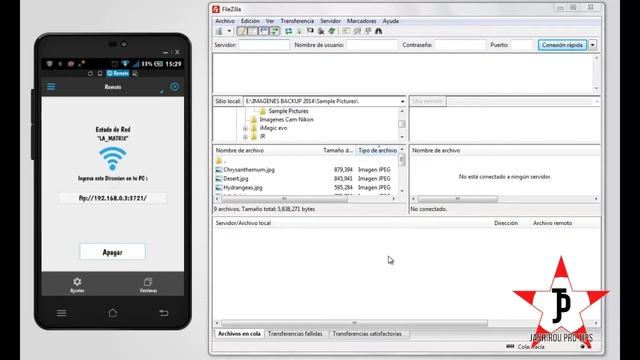640x360 pixels.
Task: Open the Edición menu
Action: coord(250,21)
